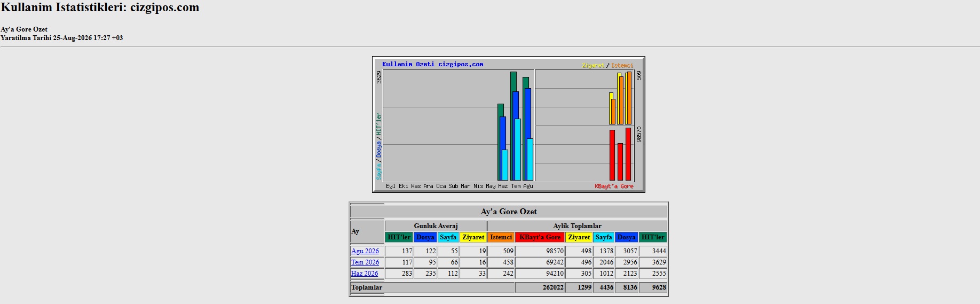Click the usage summary chart image

(x=509, y=124)
